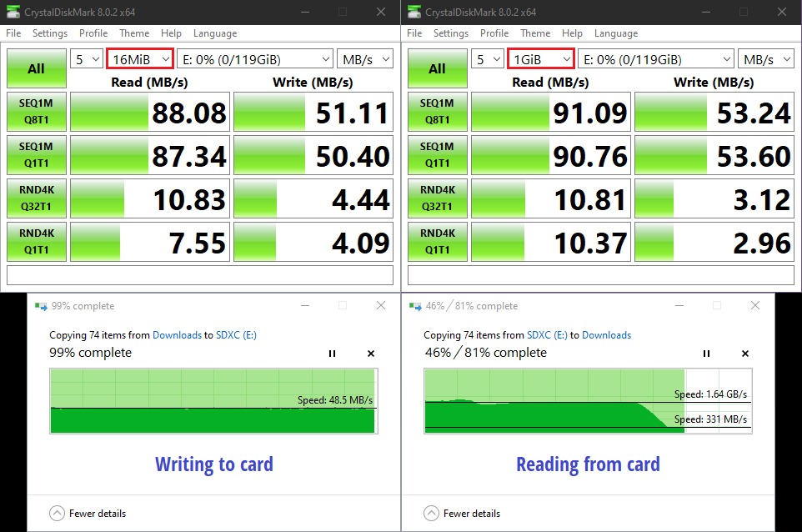Open the MB/s unit dropdown in right window
Image resolution: width=802 pixels, height=532 pixels.
pyautogui.click(x=765, y=59)
